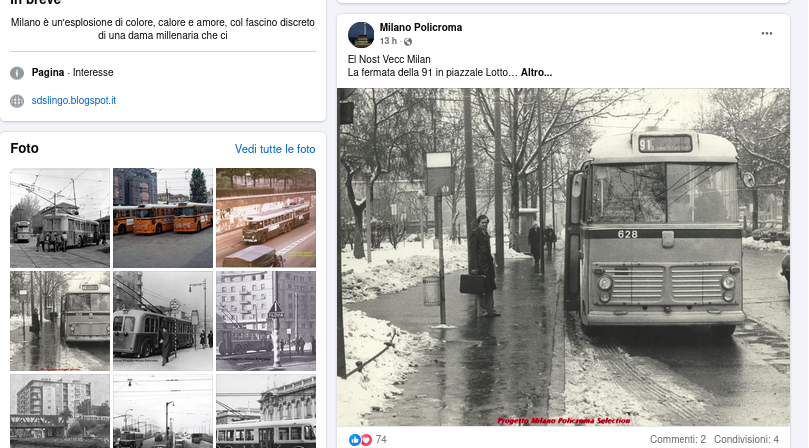Image resolution: width=809 pixels, height=448 pixels.
Task: Open the 74 reactions count
Action: click(381, 439)
